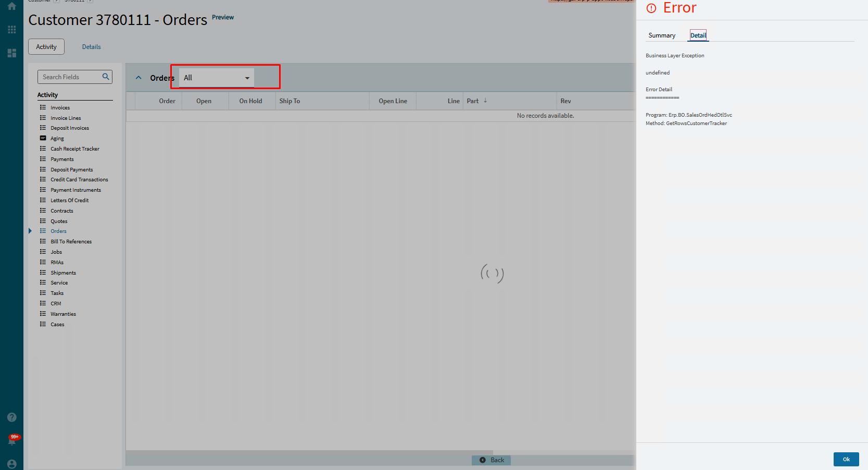Click the horizontal scrollbar under the Orders grid

pyautogui.click(x=309, y=453)
